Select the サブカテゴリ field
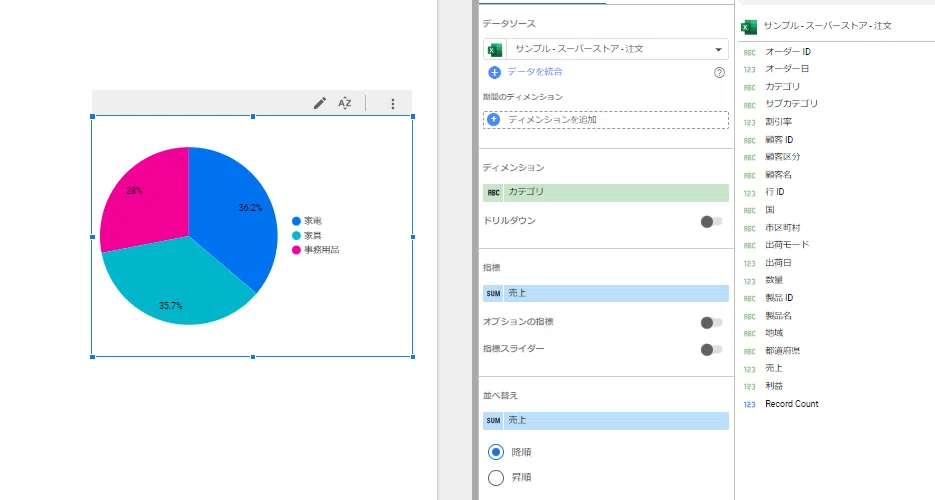Screen dimensions: 935x500 791,104
